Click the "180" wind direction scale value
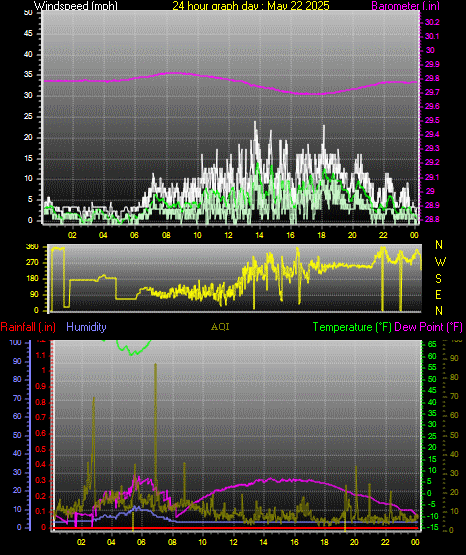The height and width of the screenshot is (555, 466). tap(32, 279)
